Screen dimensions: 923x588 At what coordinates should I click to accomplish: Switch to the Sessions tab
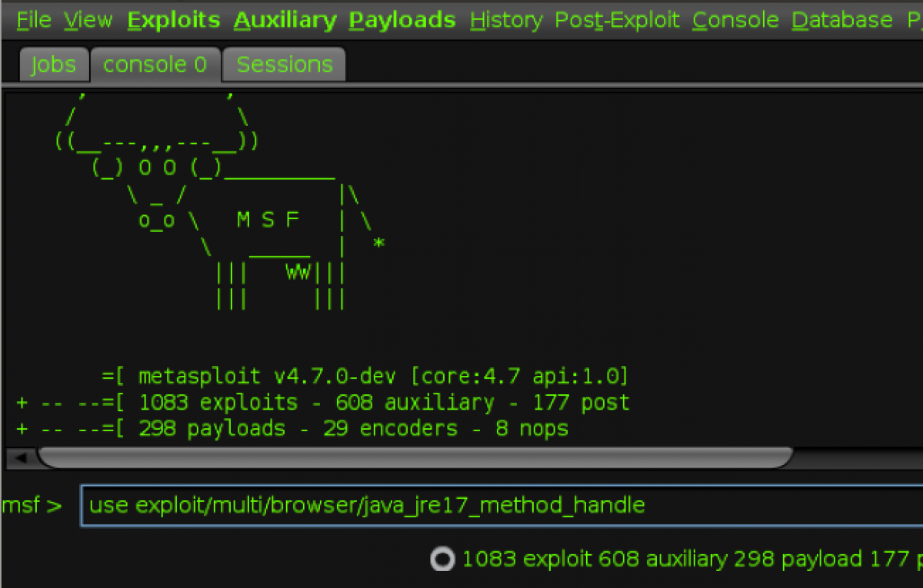[285, 65]
